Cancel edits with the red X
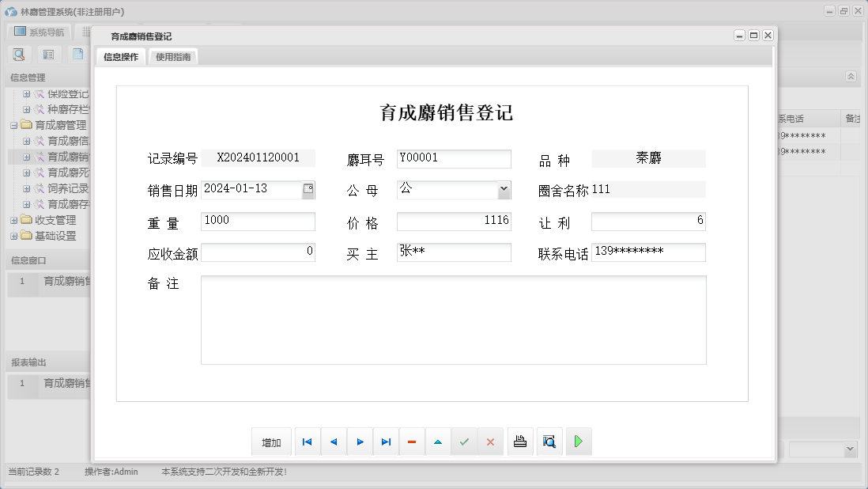868x489 pixels. coord(490,442)
